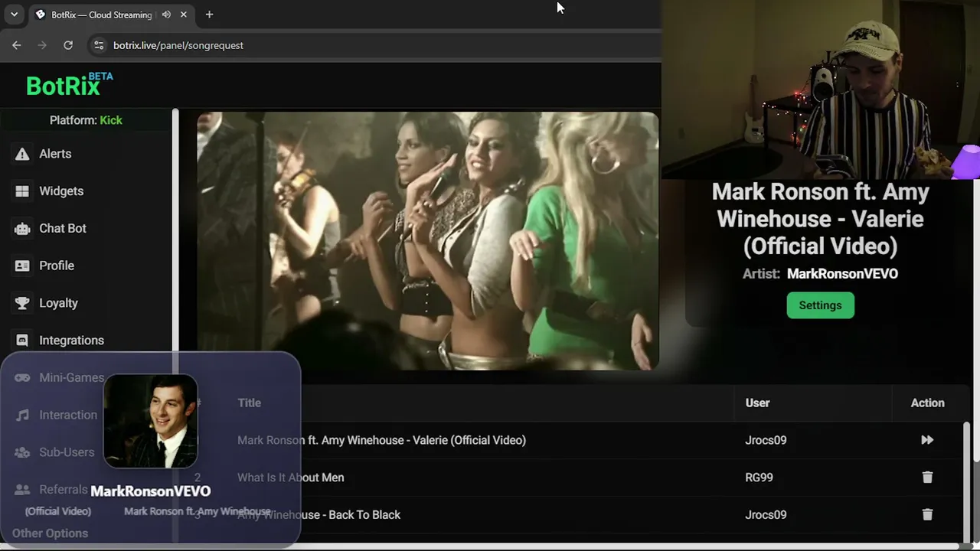Open the Sub-Users sidebar section

tap(67, 452)
